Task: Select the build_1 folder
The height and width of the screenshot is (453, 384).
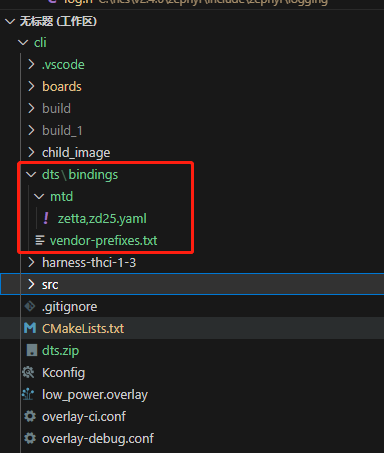Action: (x=62, y=131)
